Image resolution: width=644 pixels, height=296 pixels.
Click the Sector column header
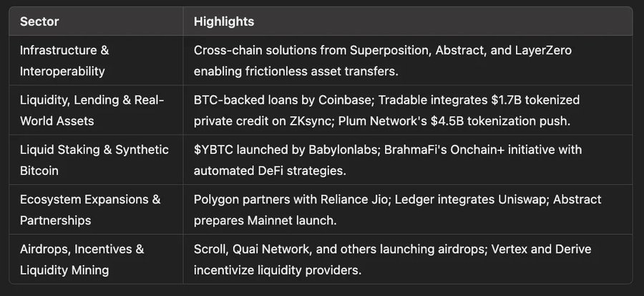pyautogui.click(x=39, y=22)
